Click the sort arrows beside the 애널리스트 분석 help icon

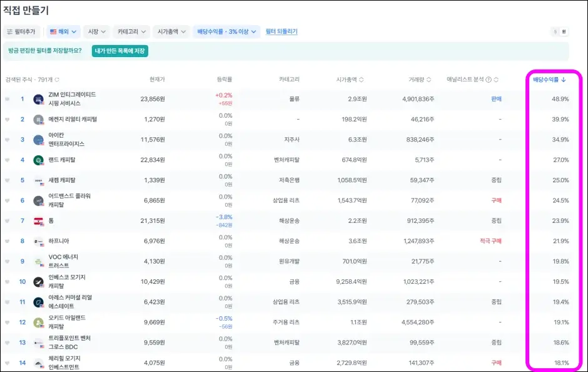[496, 80]
